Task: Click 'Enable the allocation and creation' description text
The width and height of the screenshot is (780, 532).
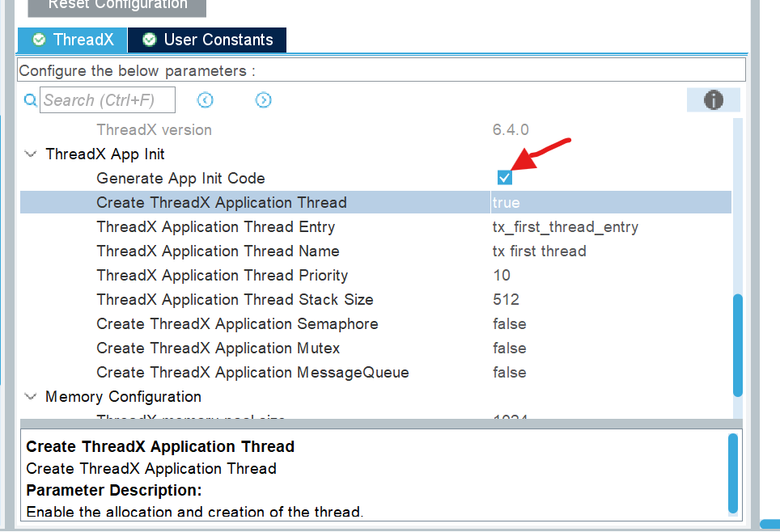Action: (x=194, y=512)
